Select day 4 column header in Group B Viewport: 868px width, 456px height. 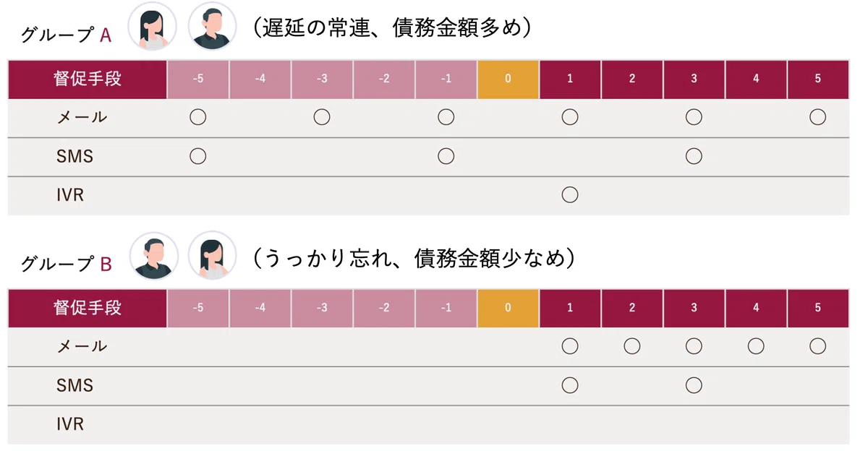pos(756,309)
